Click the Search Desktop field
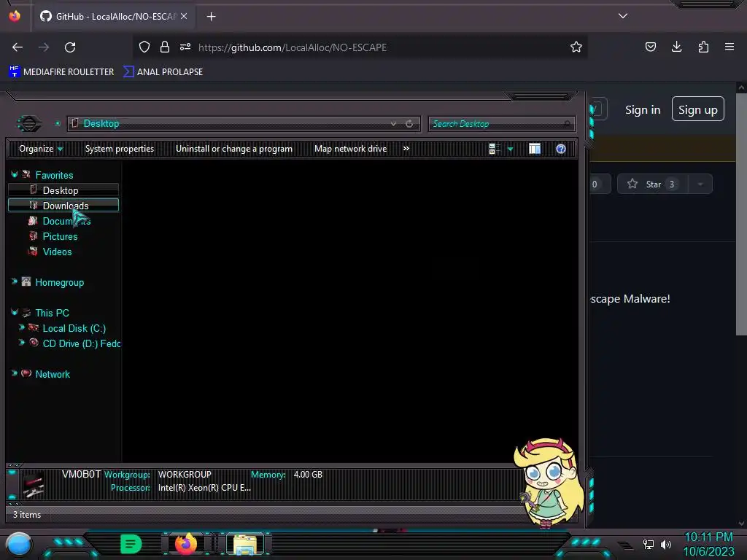 (501, 124)
